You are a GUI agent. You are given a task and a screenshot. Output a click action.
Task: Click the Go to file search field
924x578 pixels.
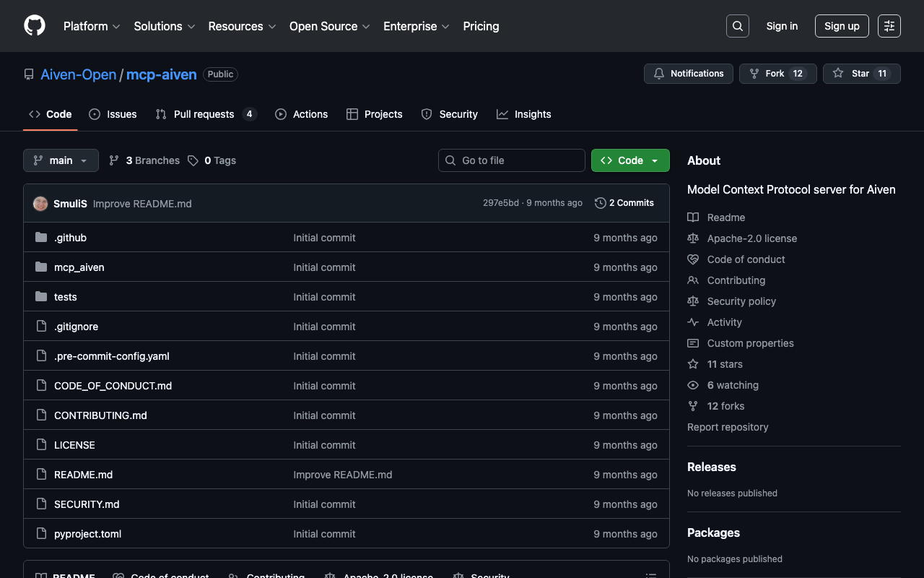(511, 160)
